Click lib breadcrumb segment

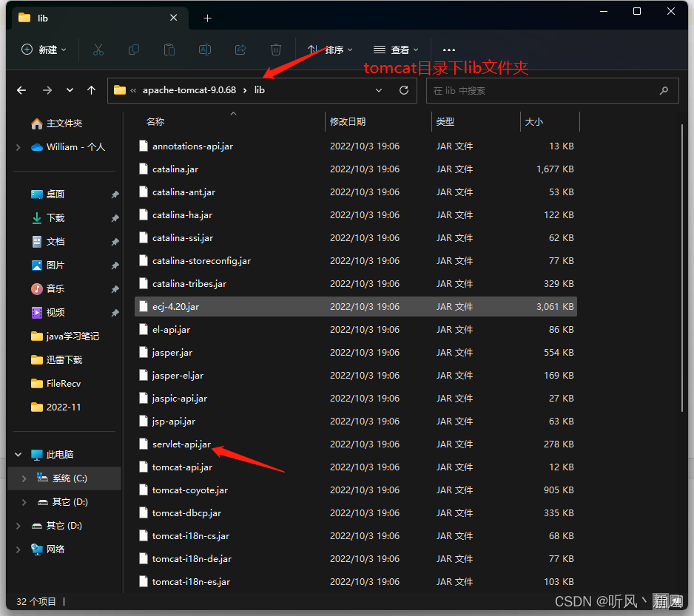pos(260,90)
